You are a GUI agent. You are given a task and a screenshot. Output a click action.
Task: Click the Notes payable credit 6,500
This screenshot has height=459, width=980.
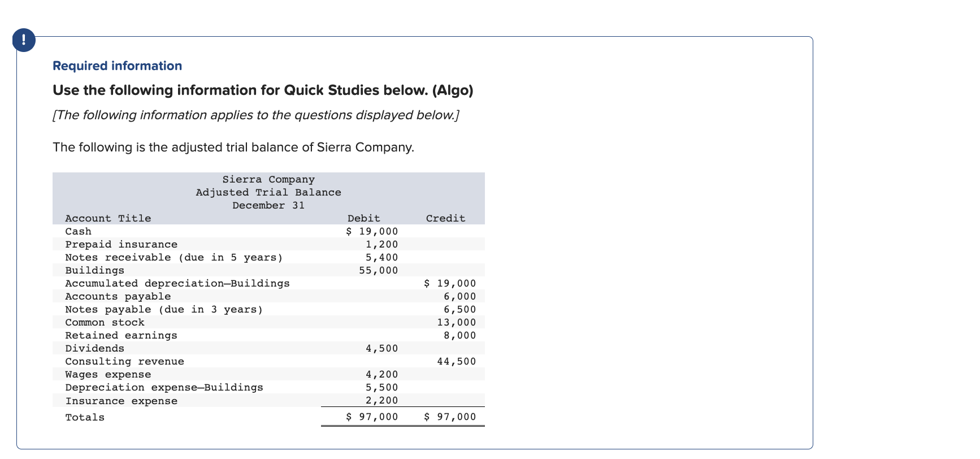459,309
